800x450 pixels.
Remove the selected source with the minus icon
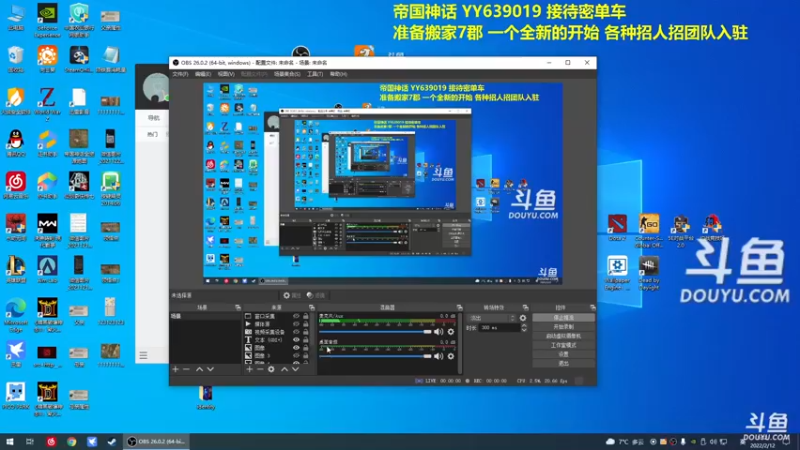tap(260, 369)
